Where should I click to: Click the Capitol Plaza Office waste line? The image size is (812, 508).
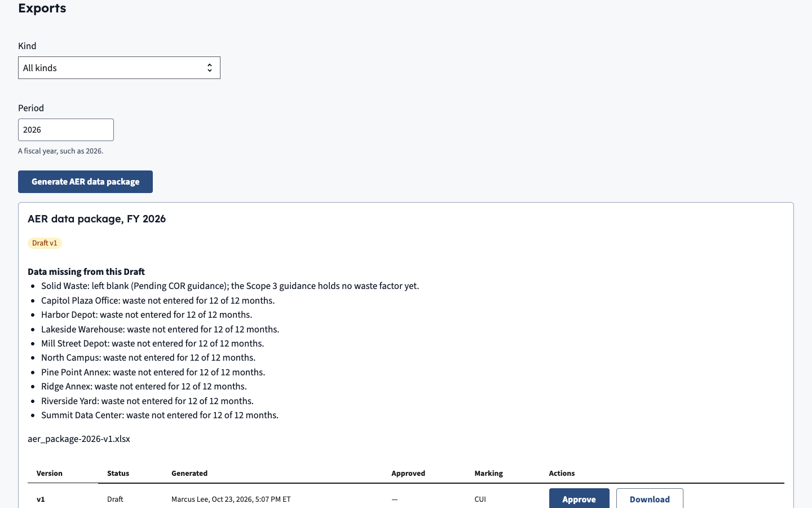click(158, 300)
